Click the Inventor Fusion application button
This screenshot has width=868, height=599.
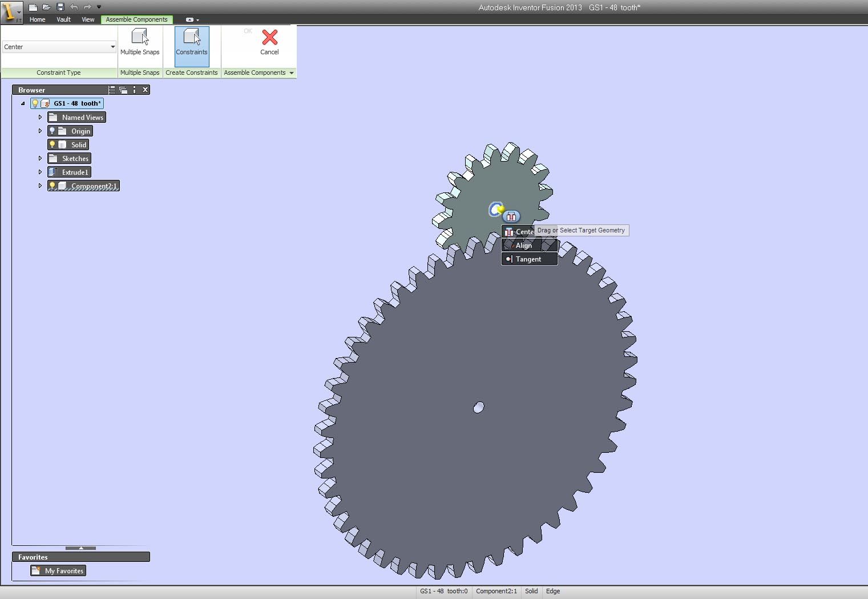[11, 11]
